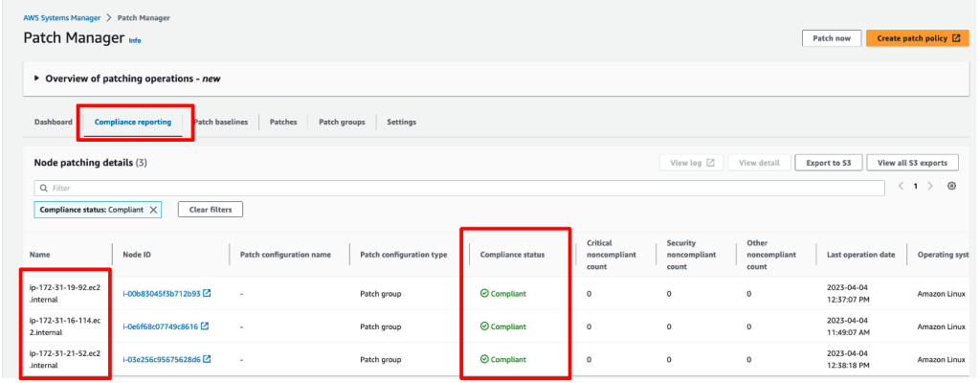
Task: Click View all S3 exports button
Action: click(x=912, y=163)
